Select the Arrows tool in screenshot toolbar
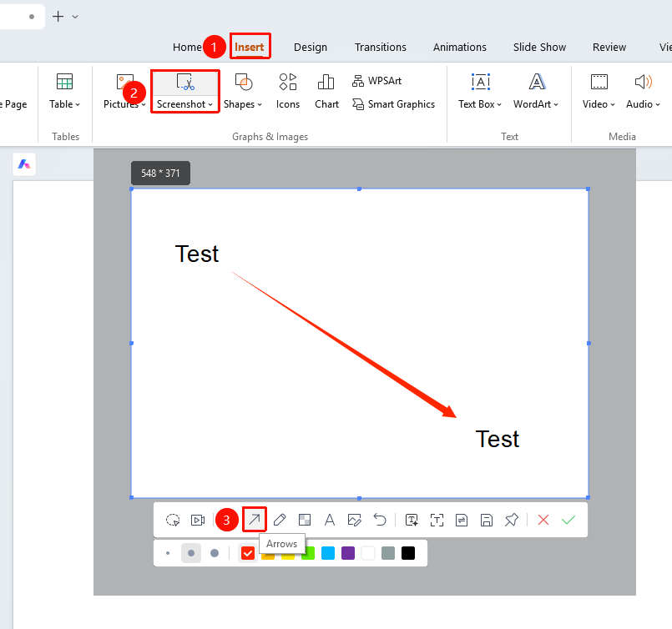This screenshot has width=672, height=629. pyautogui.click(x=255, y=520)
